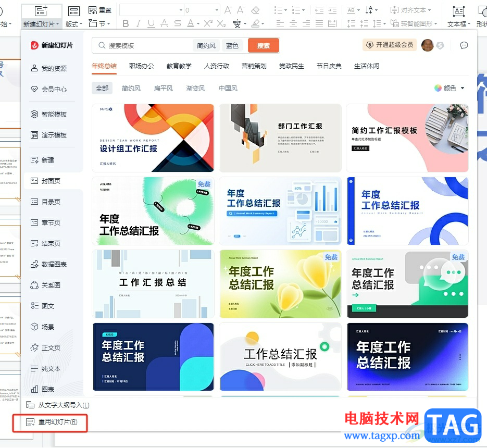
Task: Click 开通超级会员 button
Action: pos(390,45)
